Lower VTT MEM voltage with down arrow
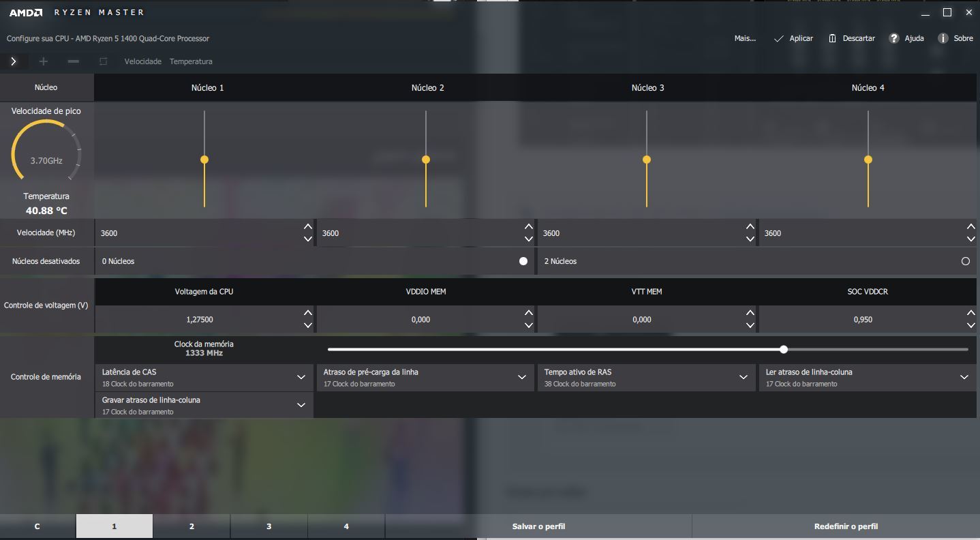 tap(750, 325)
